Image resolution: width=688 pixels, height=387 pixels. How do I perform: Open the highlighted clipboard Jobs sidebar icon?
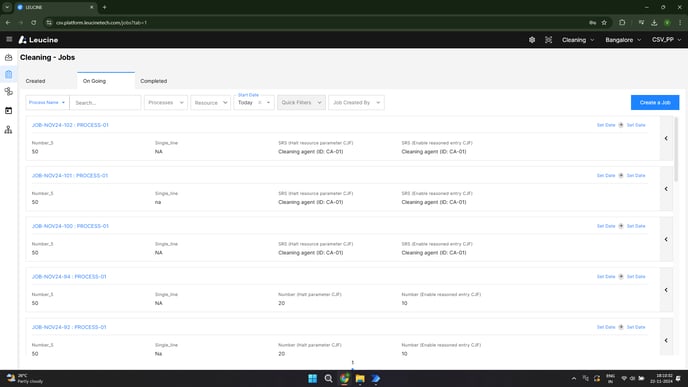click(8, 74)
